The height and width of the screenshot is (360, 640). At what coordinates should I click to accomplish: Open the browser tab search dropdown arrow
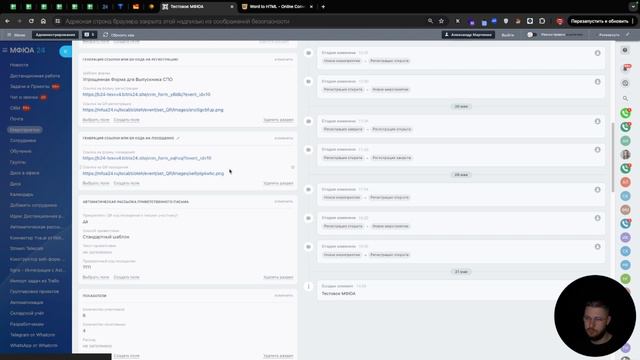click(633, 7)
